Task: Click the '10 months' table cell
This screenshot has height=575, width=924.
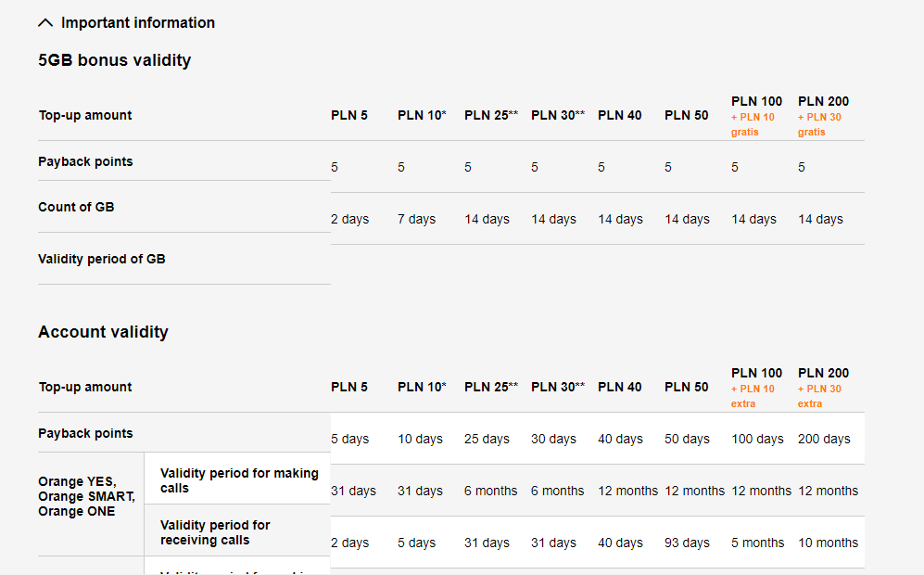Action: pos(828,543)
